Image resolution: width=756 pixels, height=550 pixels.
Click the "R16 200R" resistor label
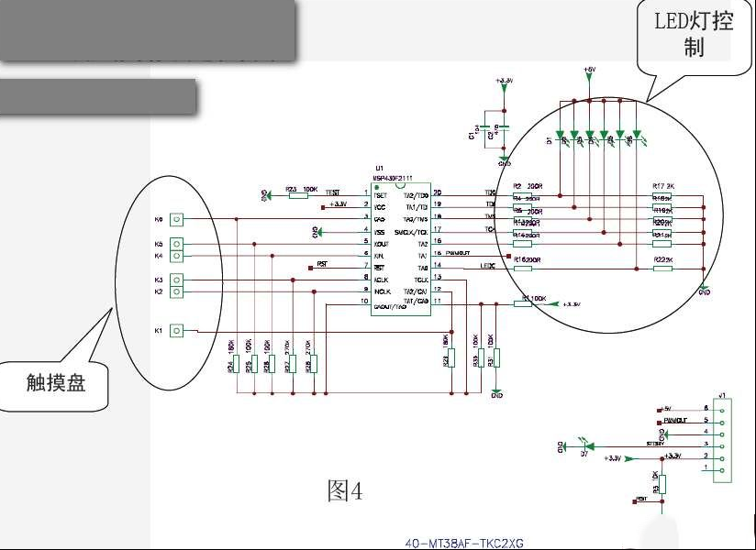527,259
